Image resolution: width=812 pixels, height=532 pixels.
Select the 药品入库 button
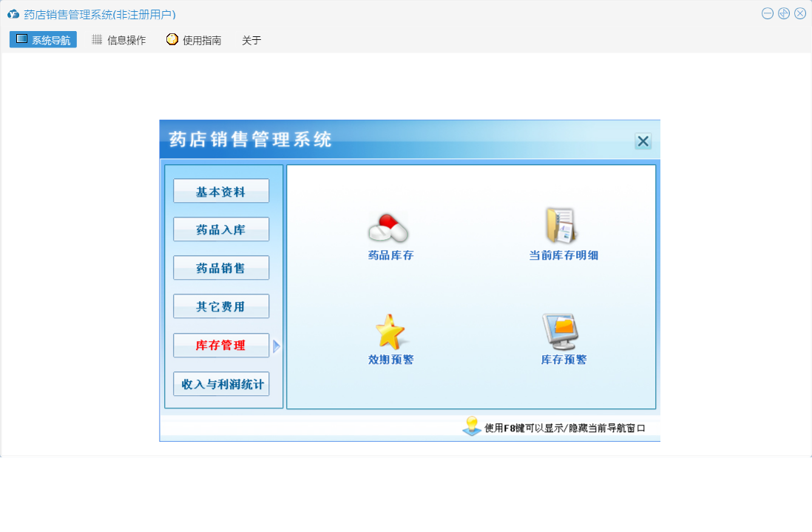(x=221, y=229)
